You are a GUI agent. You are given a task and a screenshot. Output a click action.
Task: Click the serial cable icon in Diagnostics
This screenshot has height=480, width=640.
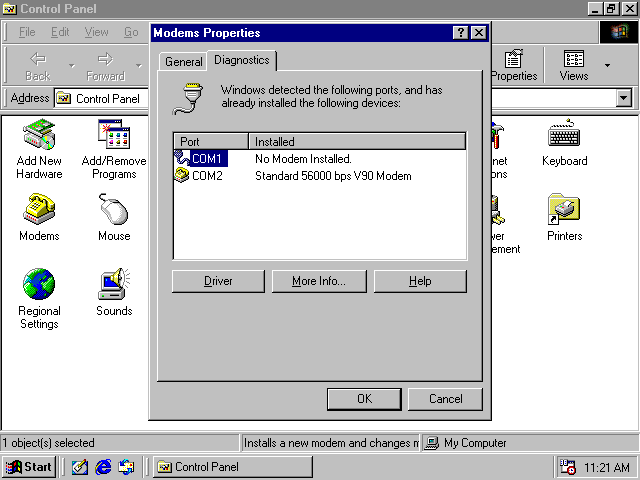click(188, 98)
